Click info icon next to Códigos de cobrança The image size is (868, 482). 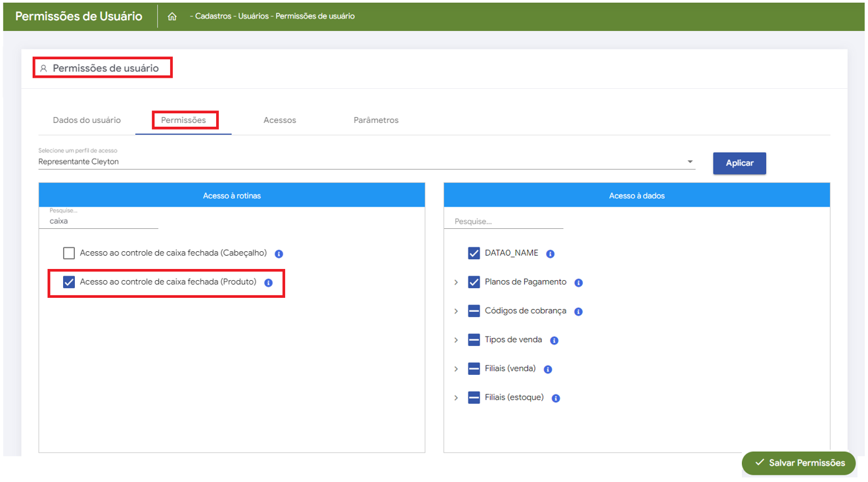click(578, 312)
